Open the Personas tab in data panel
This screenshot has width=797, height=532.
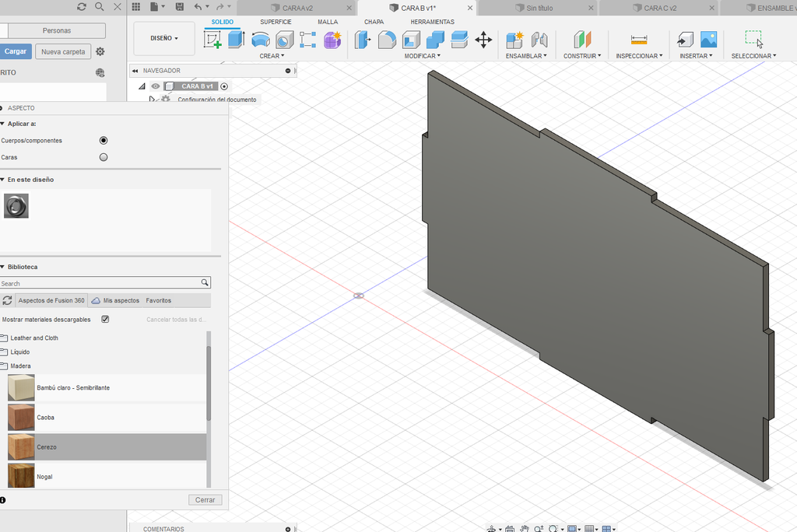pos(57,30)
